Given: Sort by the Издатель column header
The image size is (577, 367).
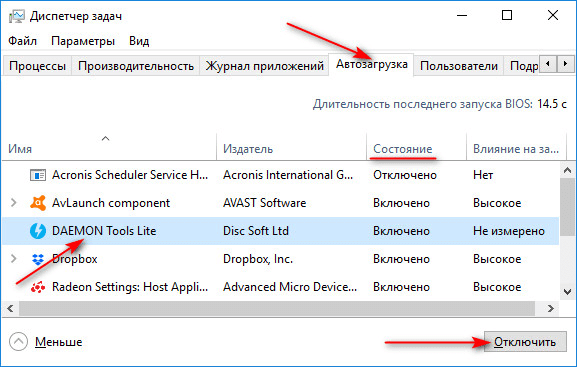Looking at the screenshot, I should (291, 147).
